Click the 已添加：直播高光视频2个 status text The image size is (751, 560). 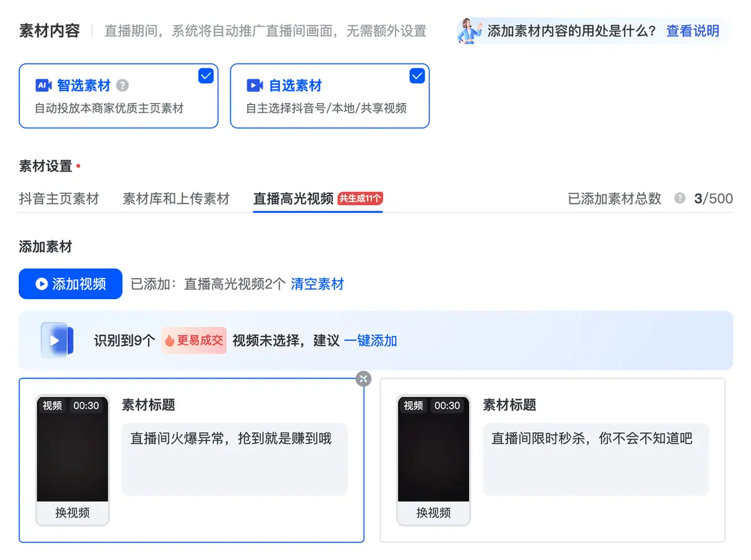pyautogui.click(x=208, y=284)
